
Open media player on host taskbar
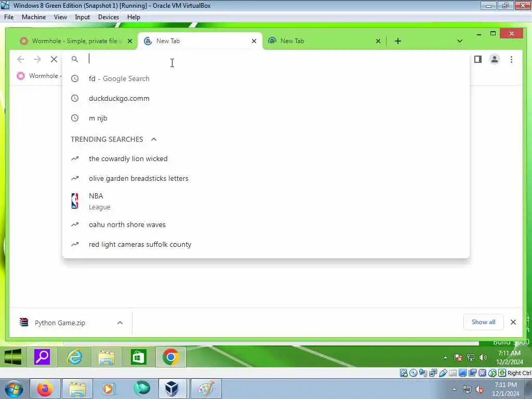pyautogui.click(x=108, y=389)
